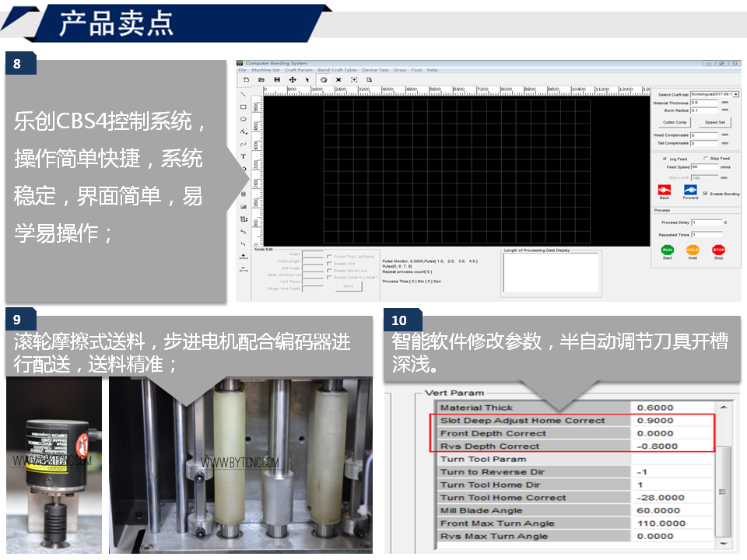Choose the Step Feed radio option
Screen dimensions: 747x560
pos(705,159)
